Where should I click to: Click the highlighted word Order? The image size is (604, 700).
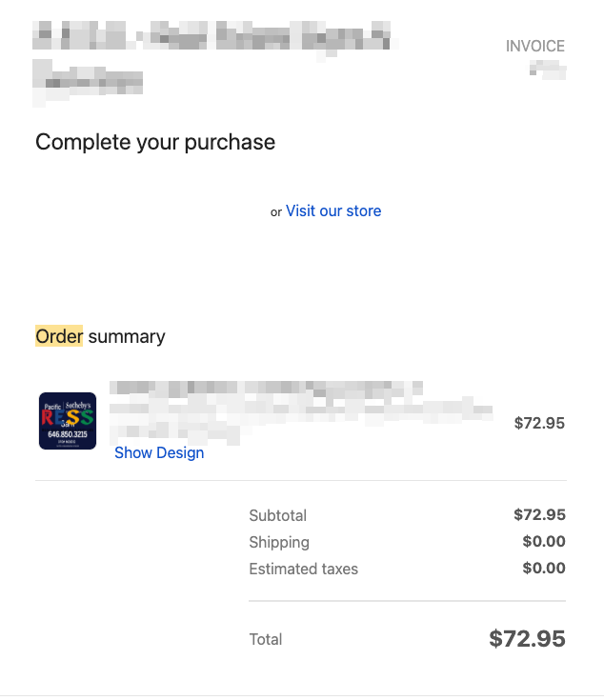pyautogui.click(x=59, y=336)
